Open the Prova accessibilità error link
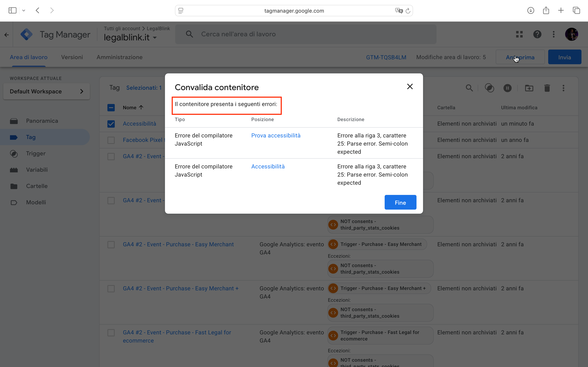 click(276, 135)
